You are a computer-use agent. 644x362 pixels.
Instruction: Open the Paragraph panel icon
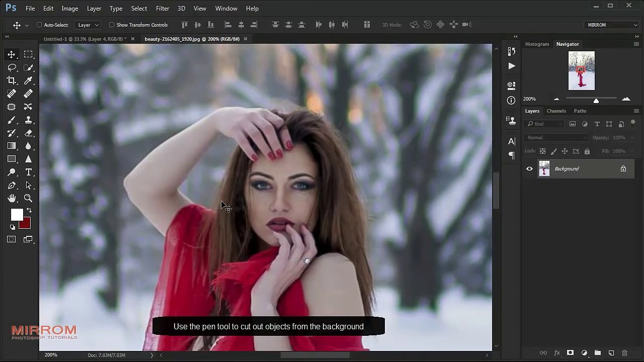point(512,155)
